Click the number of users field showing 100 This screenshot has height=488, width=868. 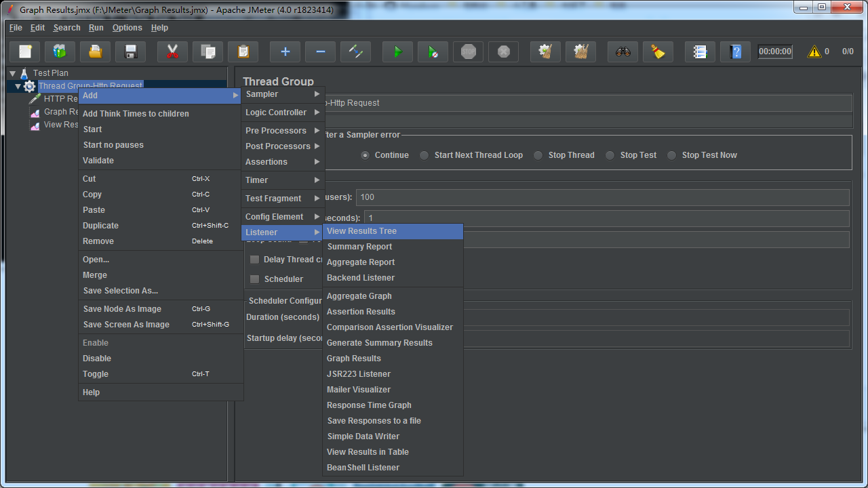coord(603,197)
